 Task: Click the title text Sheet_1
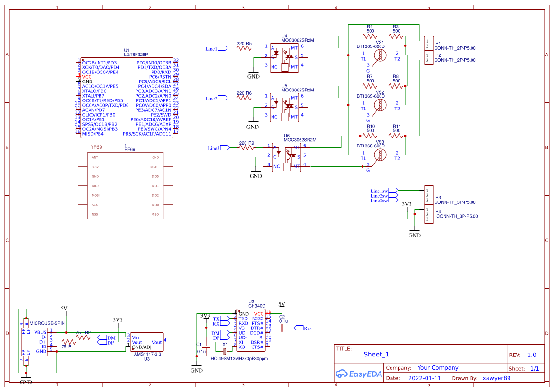tap(376, 354)
